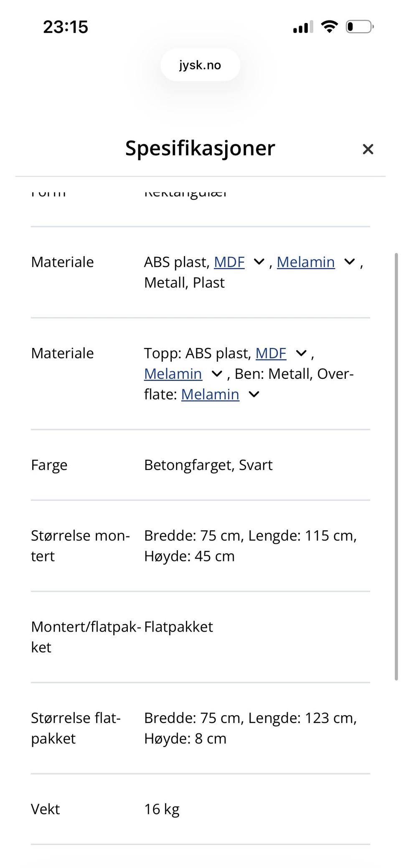Open the MDF link in first Materiale row
The width and height of the screenshot is (401, 868).
(229, 262)
